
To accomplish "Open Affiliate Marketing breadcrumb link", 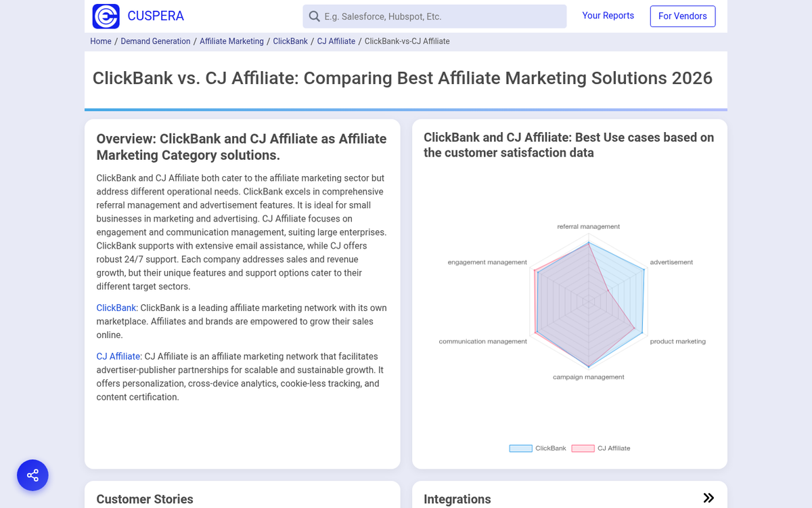I will click(231, 41).
